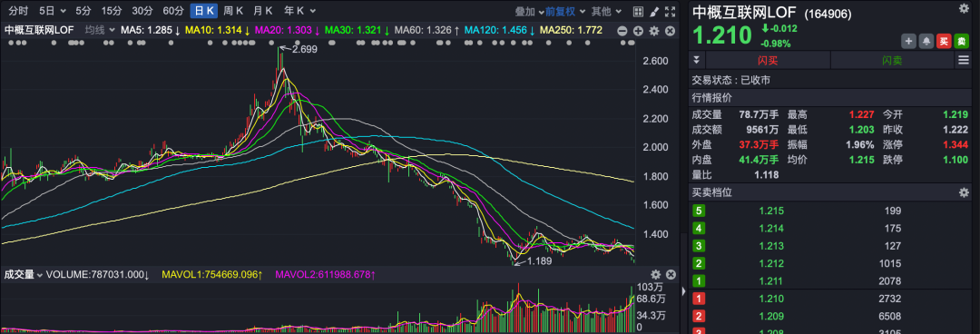Viewport: 980px width, 334px height.
Task: Zoom out the K-line chart with minus icon
Action: tap(622, 31)
